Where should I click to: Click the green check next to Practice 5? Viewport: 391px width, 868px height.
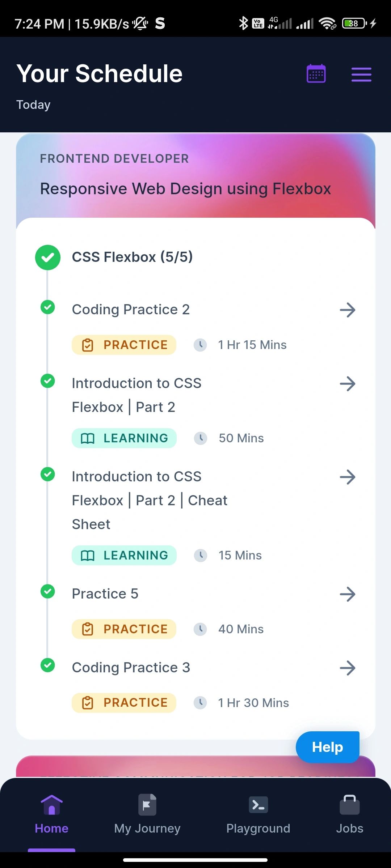pos(48,591)
